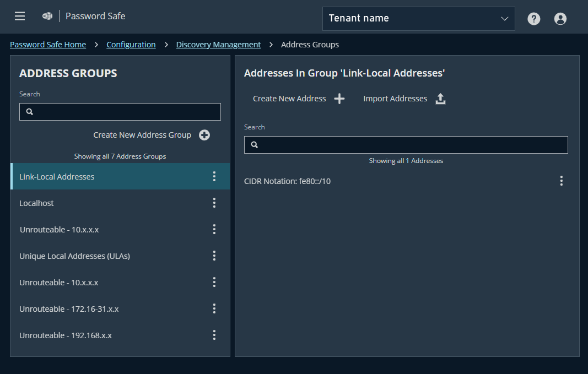Open the Configuration breadcrumb link
The height and width of the screenshot is (374, 588).
tap(131, 44)
